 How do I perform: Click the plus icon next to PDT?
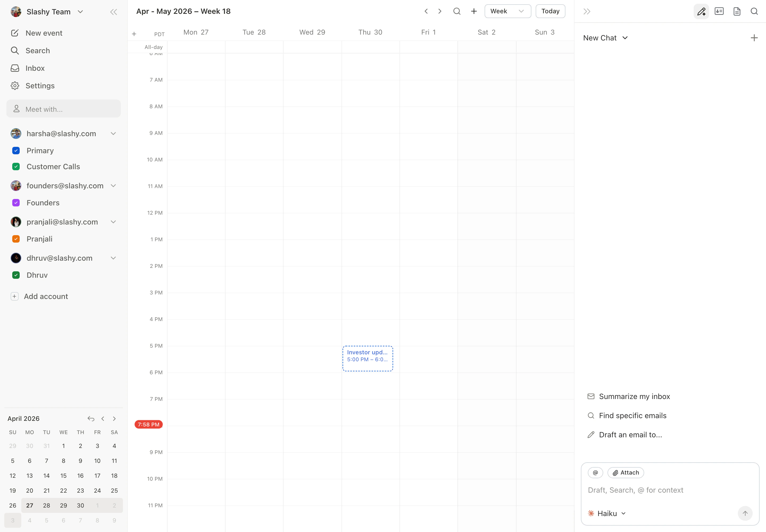134,34
